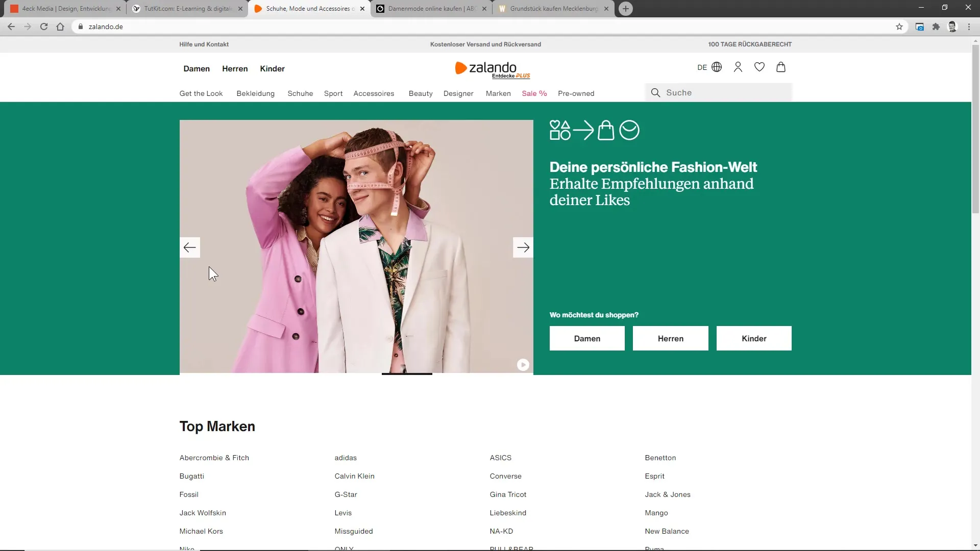Open Get the Look category

(201, 93)
